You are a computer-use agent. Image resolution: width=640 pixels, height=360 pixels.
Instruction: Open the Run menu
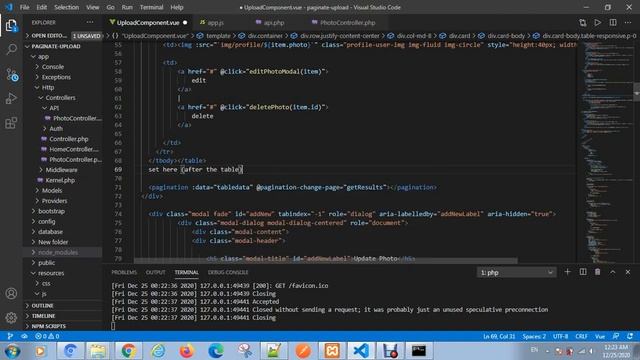click(x=127, y=7)
